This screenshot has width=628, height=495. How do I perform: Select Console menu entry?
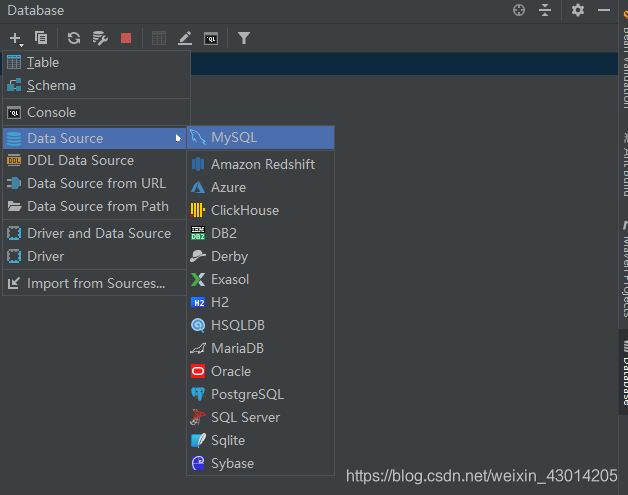pos(96,113)
